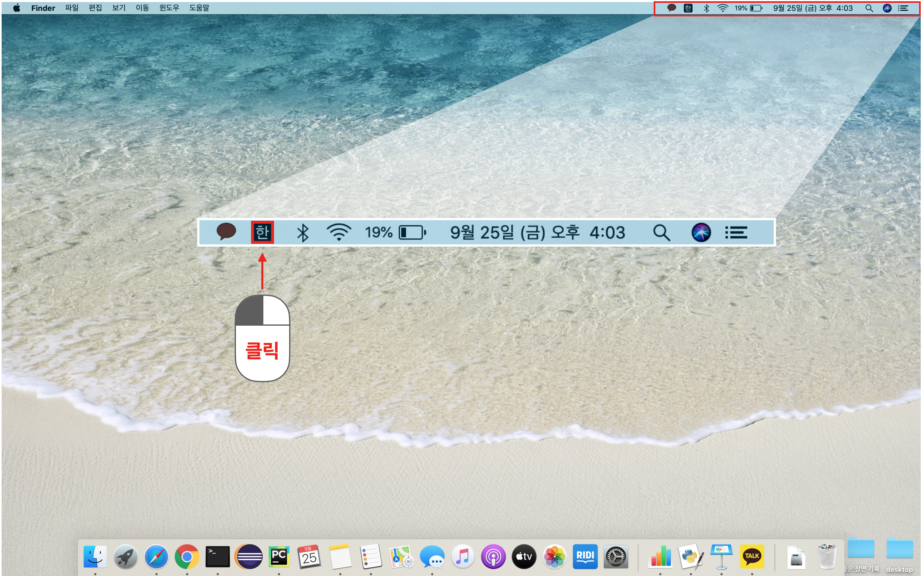924x576 pixels.
Task: Open the 도움말 menu
Action: point(199,8)
